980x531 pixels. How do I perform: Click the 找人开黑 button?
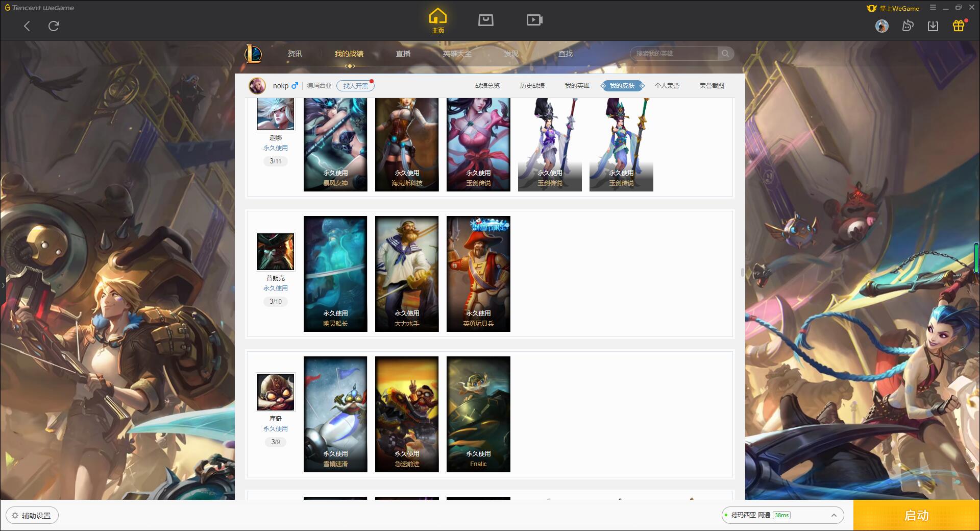pos(355,86)
